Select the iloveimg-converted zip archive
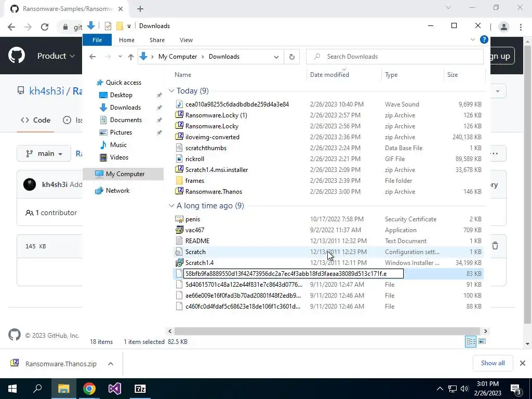This screenshot has width=532, height=399. pos(212,137)
